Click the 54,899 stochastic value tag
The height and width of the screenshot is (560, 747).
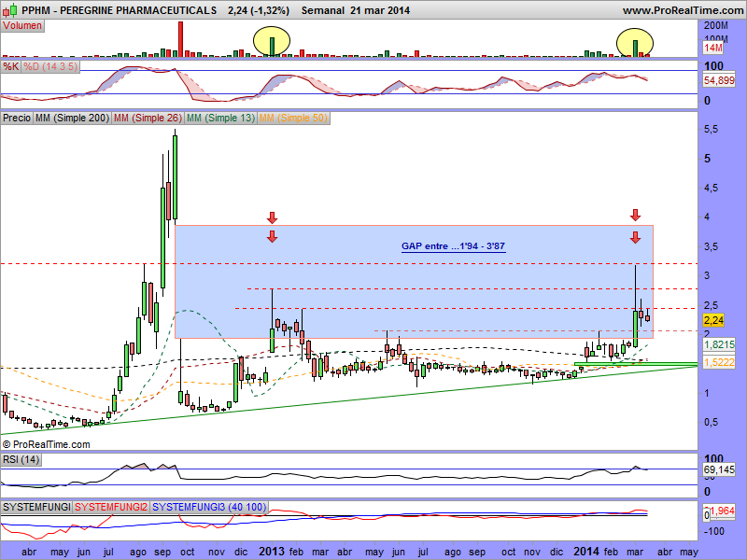coord(719,80)
